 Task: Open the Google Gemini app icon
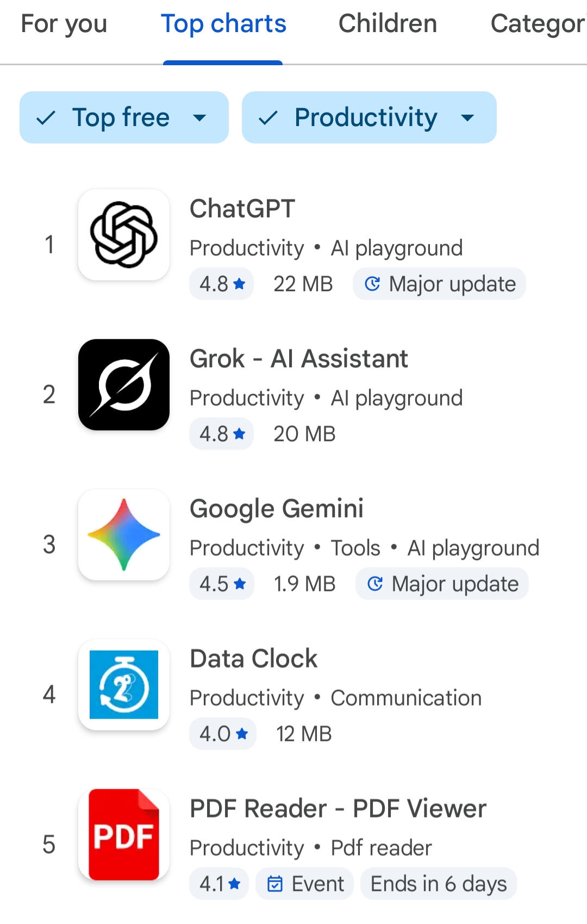point(124,535)
